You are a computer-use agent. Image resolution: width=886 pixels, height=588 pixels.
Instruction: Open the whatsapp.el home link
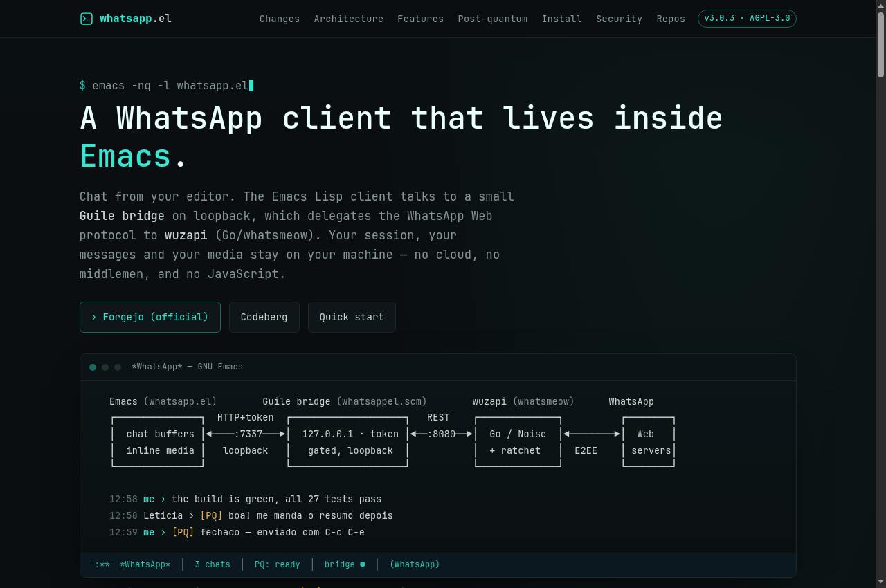[x=125, y=19]
